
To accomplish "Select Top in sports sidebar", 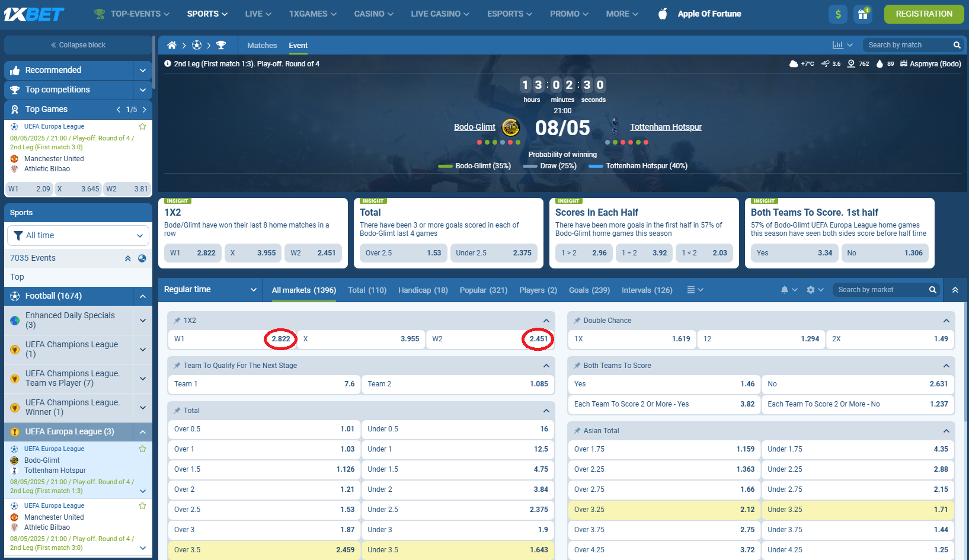I will point(78,277).
